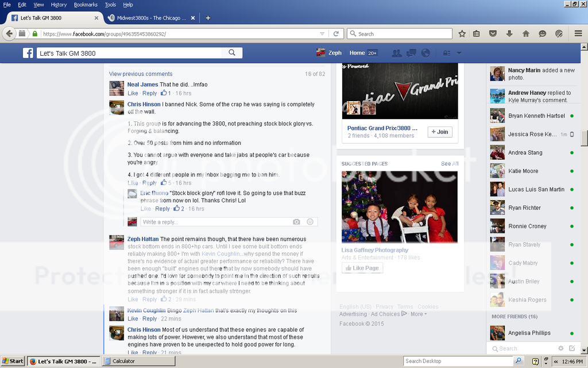
Task: Open the privacy shortcuts padlock icon
Action: point(447,53)
